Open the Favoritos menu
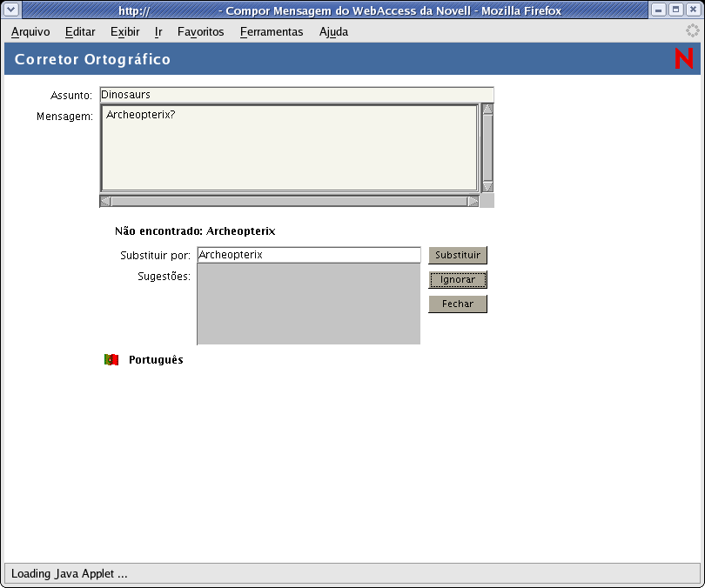Viewport: 705px width, 588px height. tap(200, 32)
